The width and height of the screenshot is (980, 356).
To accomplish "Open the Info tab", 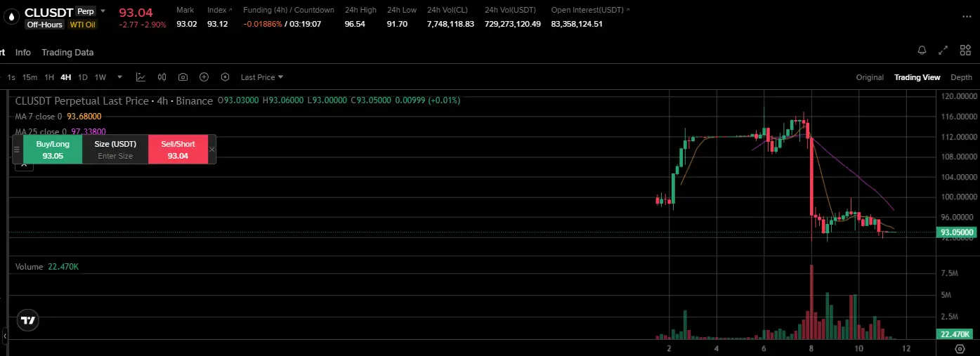I will point(23,53).
